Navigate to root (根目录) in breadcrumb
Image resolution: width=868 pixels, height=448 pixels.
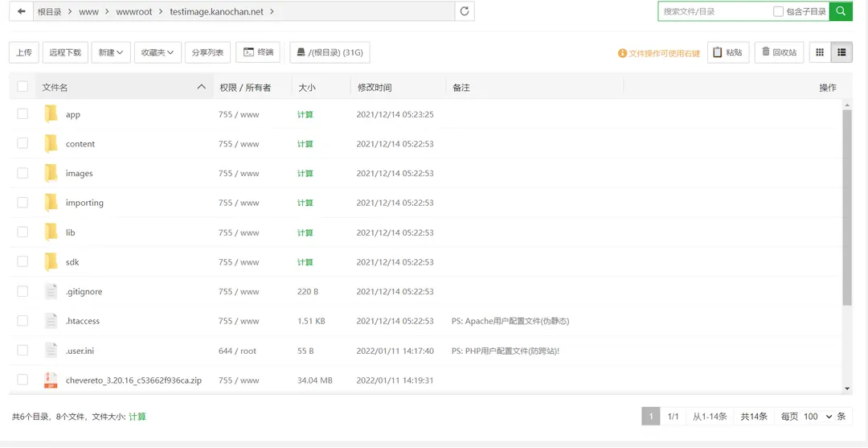50,11
